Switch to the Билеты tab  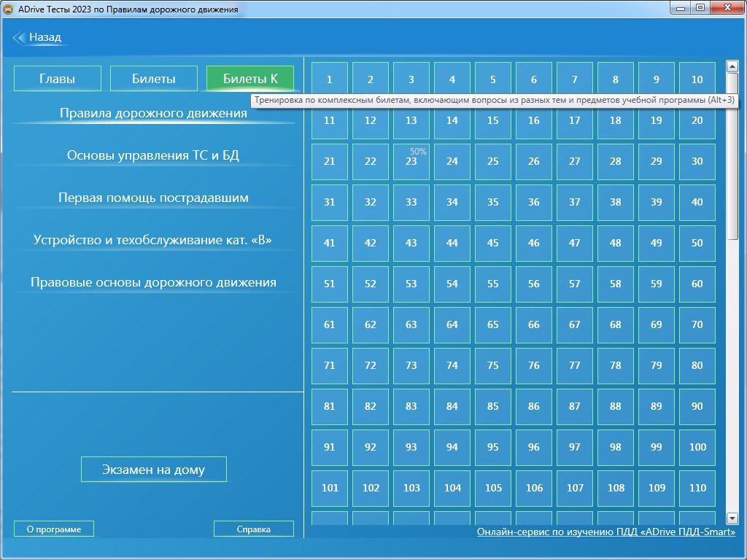coord(154,79)
